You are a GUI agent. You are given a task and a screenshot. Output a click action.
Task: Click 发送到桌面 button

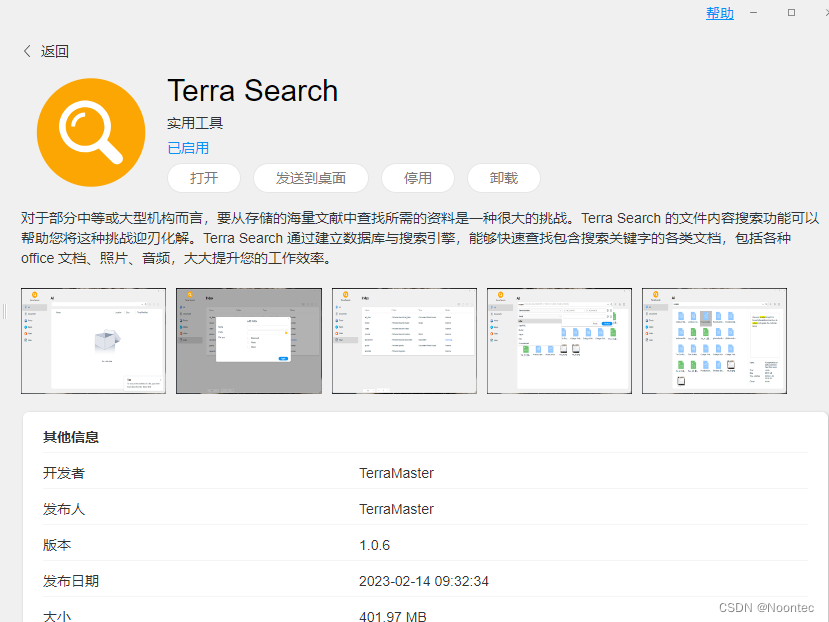coord(311,178)
